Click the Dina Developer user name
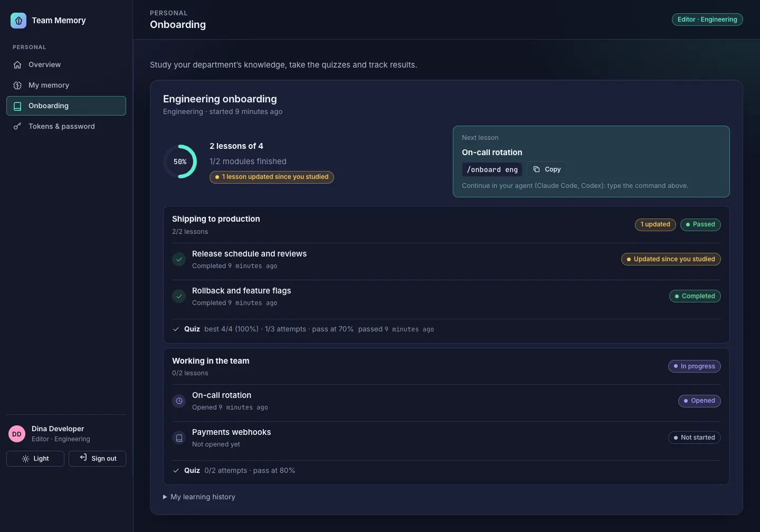Viewport: 760px width, 532px height. [x=58, y=429]
